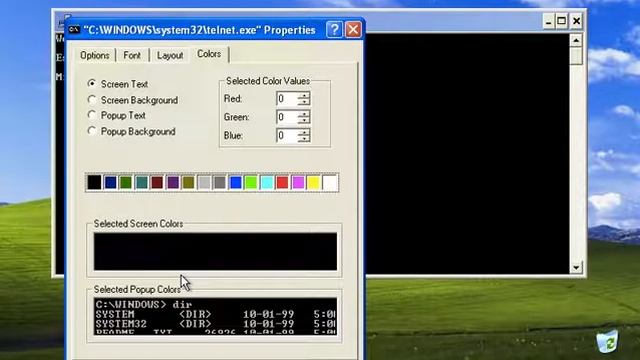Pick the black color swatch
This screenshot has width=640, height=360.
[x=94, y=182]
